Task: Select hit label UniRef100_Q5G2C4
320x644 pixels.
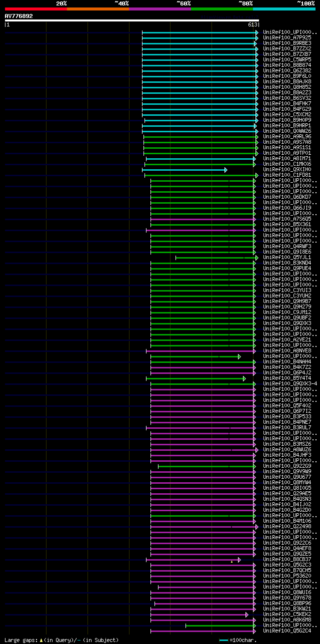Action: tap(287, 631)
